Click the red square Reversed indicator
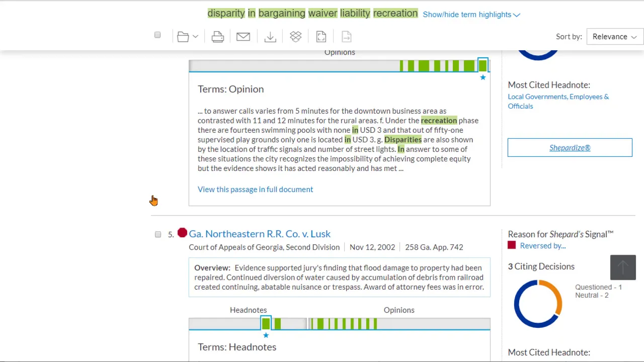This screenshot has height=362, width=644. (512, 245)
